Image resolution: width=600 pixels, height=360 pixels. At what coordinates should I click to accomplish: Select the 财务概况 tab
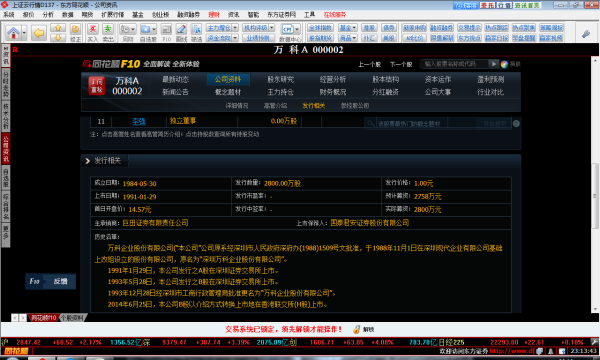point(333,92)
